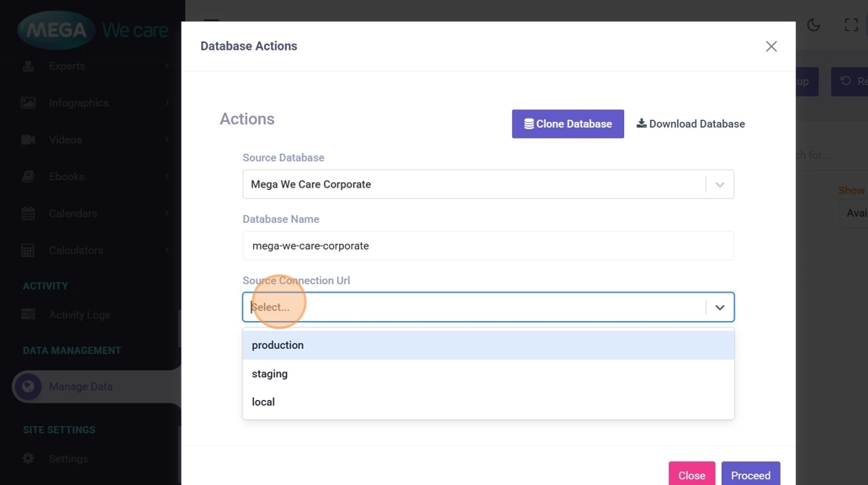
Task: Edit the Database Name input field
Action: click(x=488, y=246)
